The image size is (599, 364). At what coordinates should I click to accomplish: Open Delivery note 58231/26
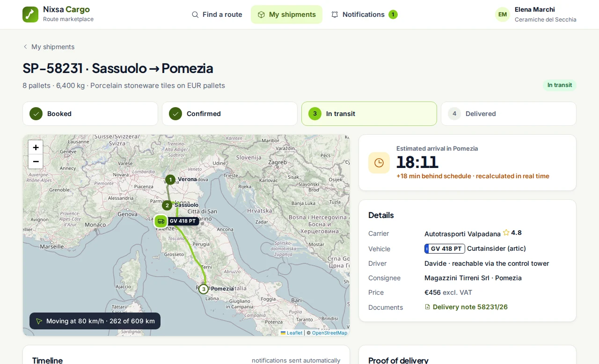tap(466, 307)
